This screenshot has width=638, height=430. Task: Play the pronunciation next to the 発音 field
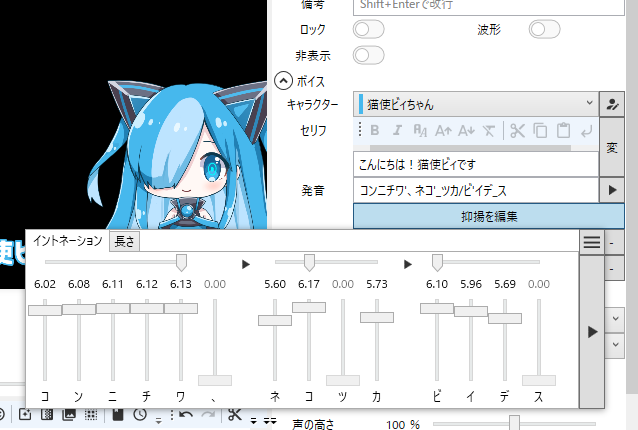612,190
